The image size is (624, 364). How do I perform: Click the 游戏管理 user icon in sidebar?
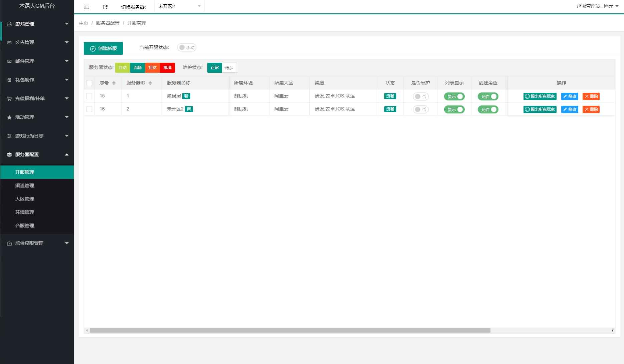click(9, 24)
